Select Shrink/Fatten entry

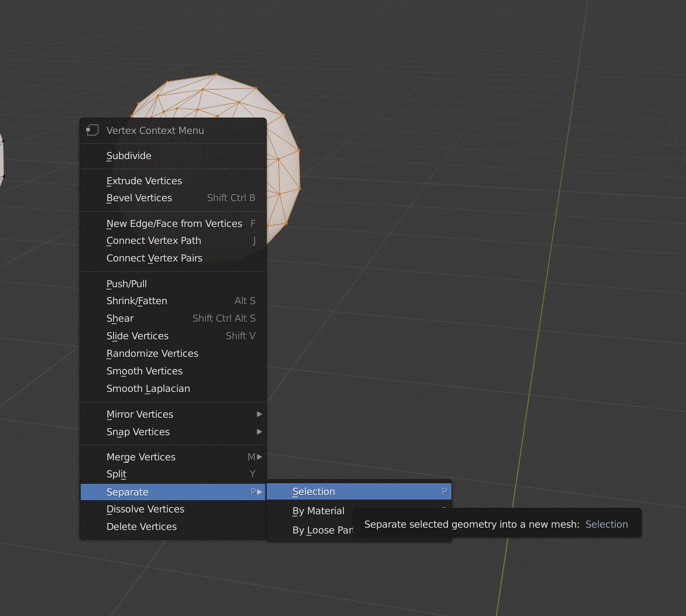pos(173,301)
